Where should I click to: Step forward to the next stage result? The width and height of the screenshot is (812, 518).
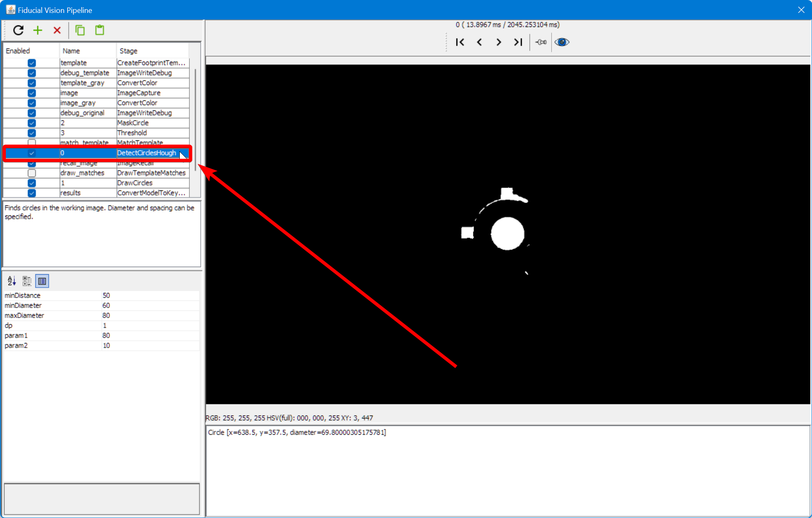(498, 42)
